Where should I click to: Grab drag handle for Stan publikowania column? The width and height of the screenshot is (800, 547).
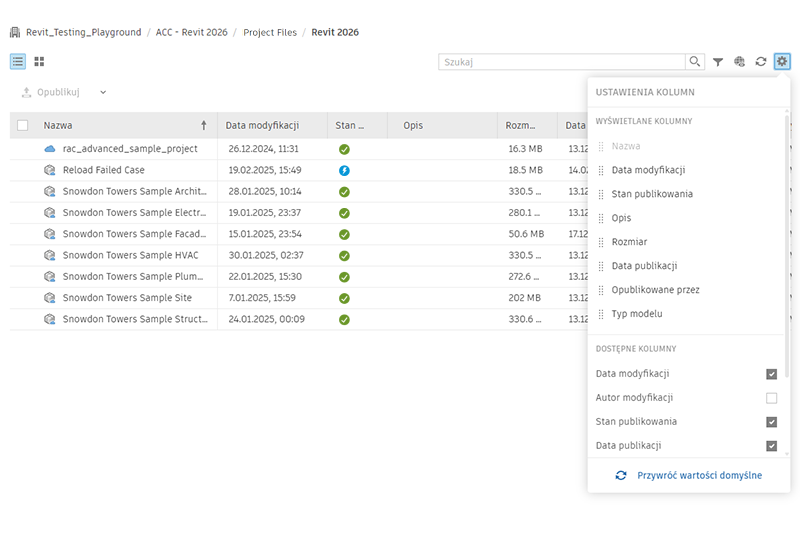click(x=601, y=194)
